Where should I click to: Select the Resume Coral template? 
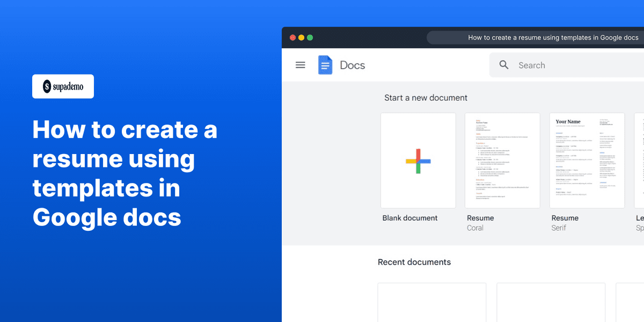(502, 160)
